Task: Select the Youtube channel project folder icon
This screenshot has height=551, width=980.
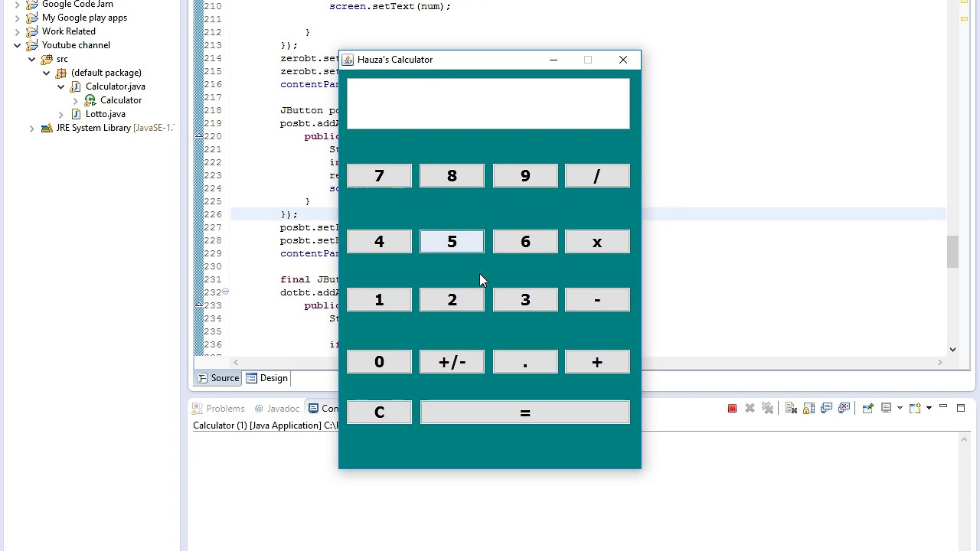Action: (x=32, y=45)
